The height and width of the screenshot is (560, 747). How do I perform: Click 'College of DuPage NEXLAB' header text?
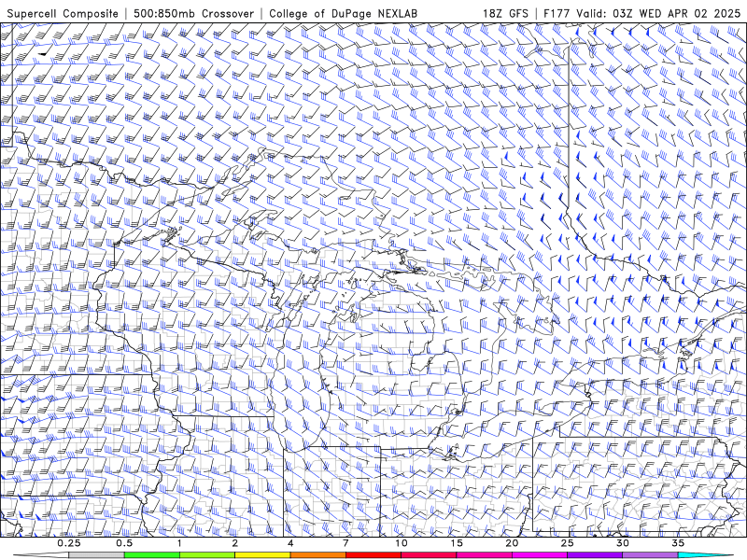pyautogui.click(x=343, y=13)
